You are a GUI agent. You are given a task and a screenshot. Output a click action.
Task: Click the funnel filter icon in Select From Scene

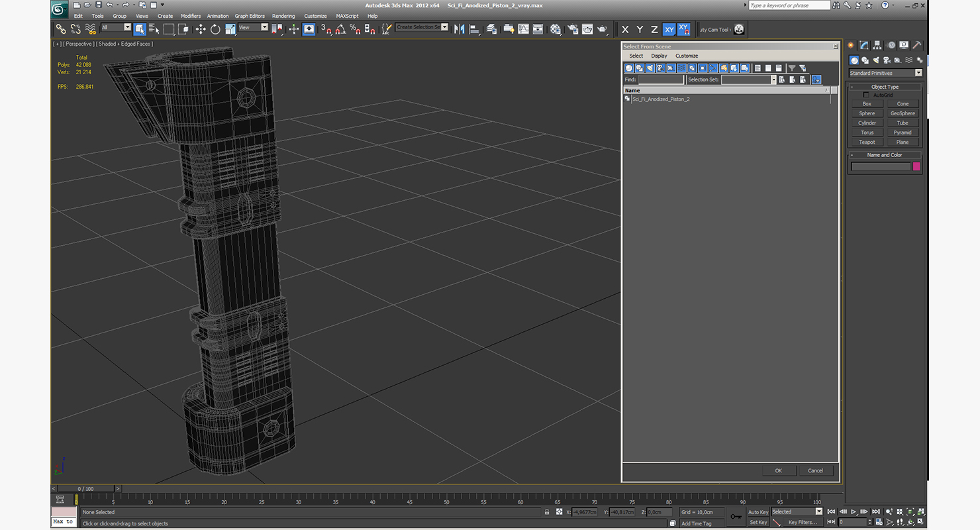[791, 68]
